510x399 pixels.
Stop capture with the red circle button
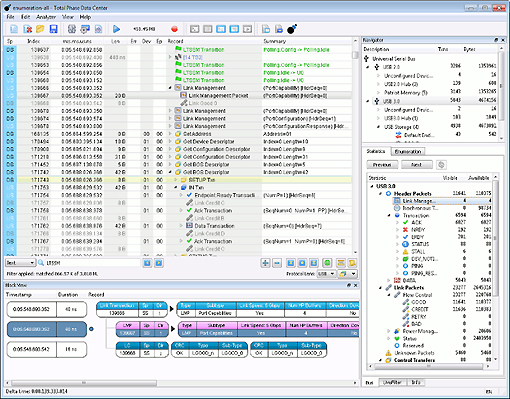174,29
